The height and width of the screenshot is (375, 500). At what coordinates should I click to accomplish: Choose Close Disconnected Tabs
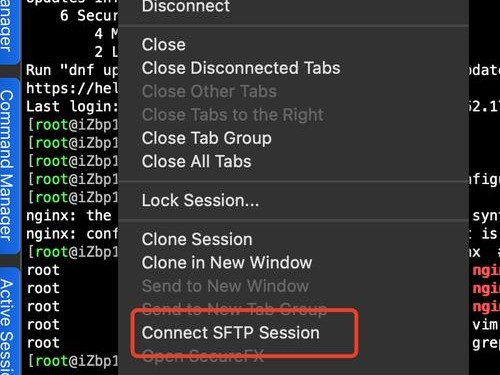coord(241,68)
